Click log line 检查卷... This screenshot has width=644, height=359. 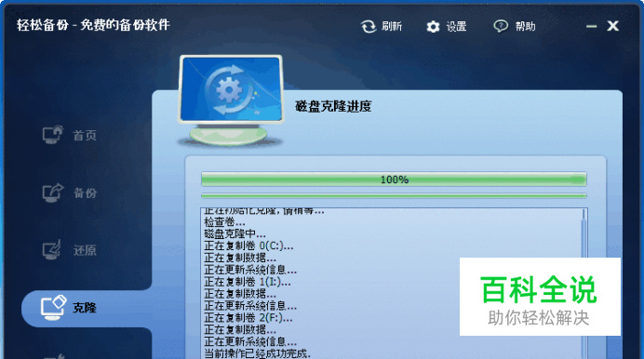point(224,222)
